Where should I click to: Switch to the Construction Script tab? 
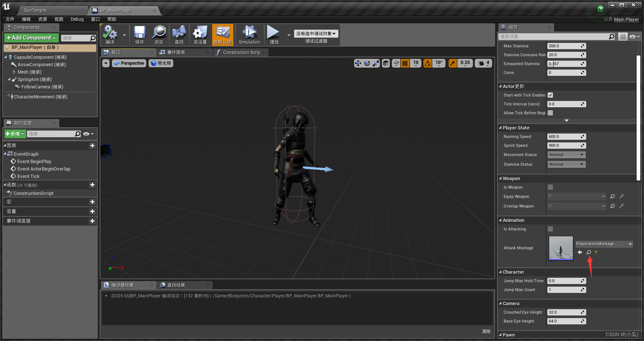[x=241, y=53]
